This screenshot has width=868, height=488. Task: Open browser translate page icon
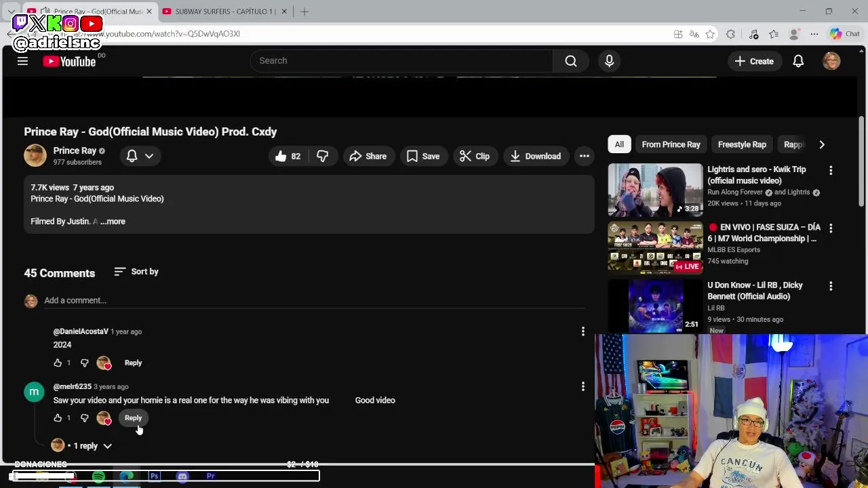click(694, 34)
